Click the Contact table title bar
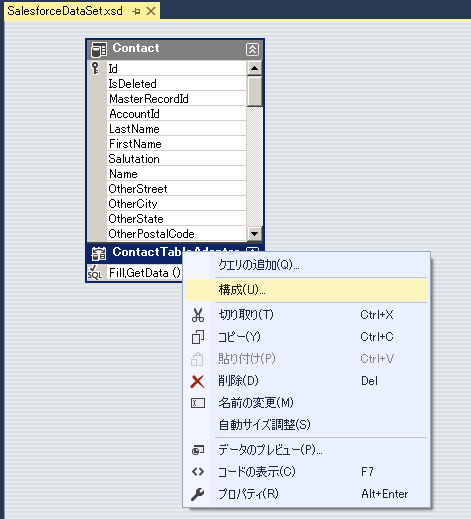This screenshot has height=519, width=471. click(x=175, y=49)
